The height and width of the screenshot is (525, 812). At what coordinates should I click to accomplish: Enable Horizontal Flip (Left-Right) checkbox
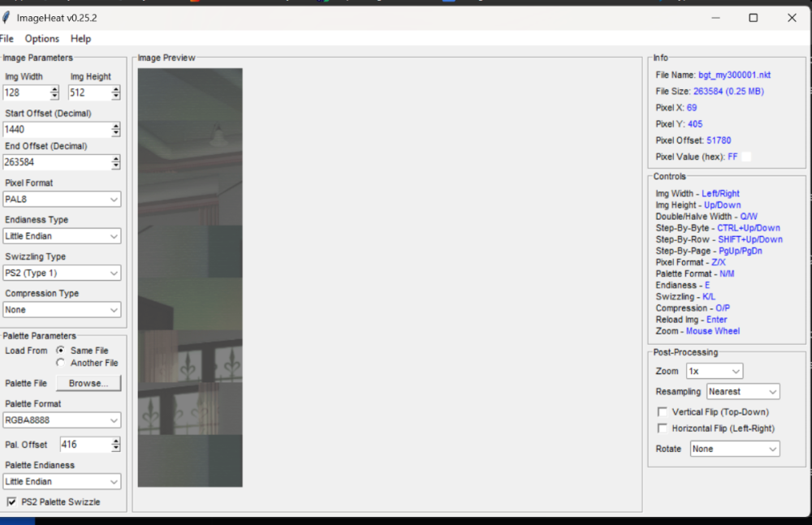point(663,428)
